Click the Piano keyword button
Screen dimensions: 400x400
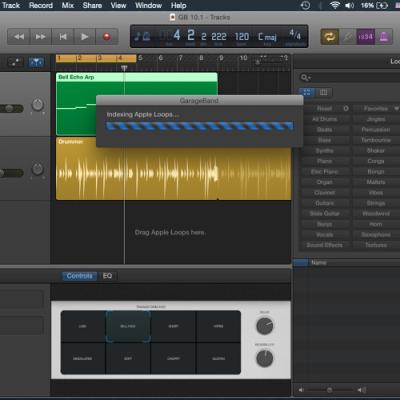tap(324, 161)
